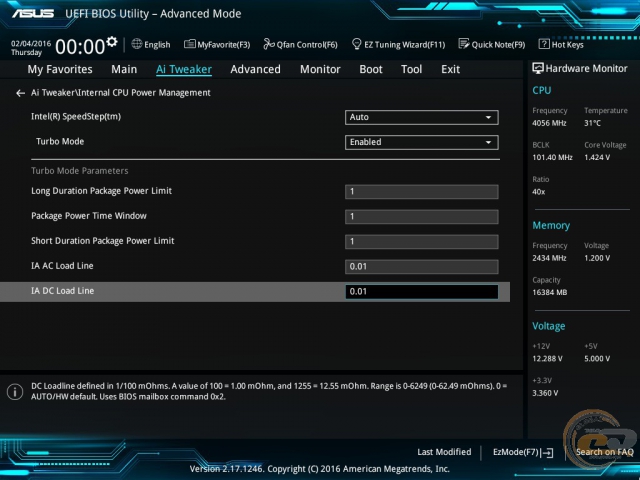This screenshot has height=480, width=640.
Task: Click Last Modified at the bottom
Action: point(444,452)
